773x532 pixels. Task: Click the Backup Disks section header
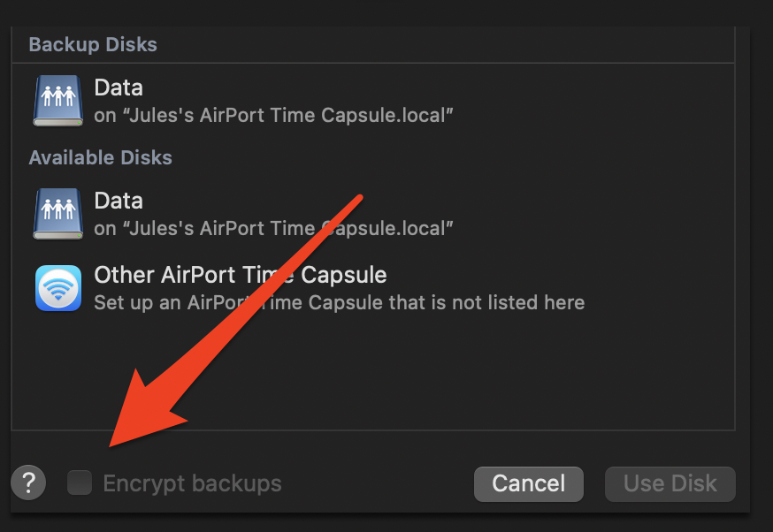pos(93,44)
